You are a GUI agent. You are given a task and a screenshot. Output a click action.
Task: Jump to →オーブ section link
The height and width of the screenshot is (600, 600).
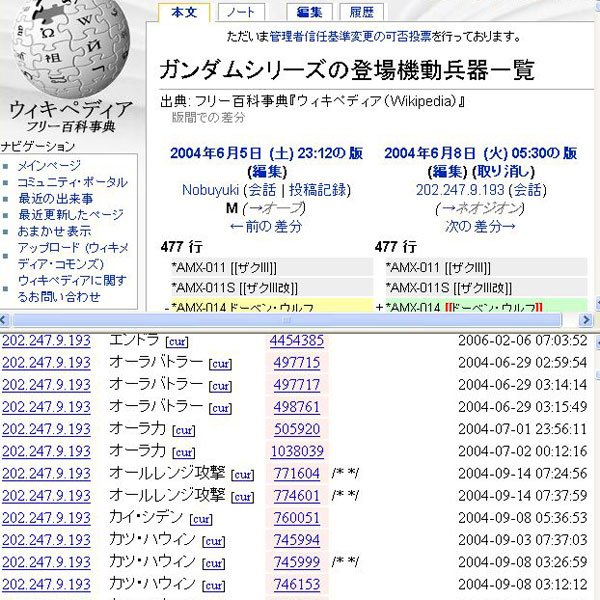pyautogui.click(x=274, y=208)
